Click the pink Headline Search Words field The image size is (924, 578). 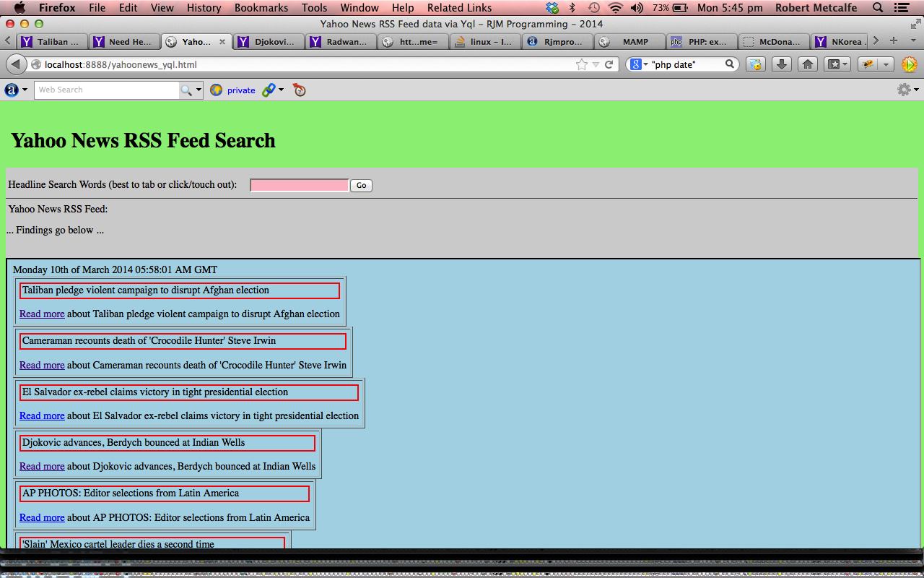tap(300, 185)
